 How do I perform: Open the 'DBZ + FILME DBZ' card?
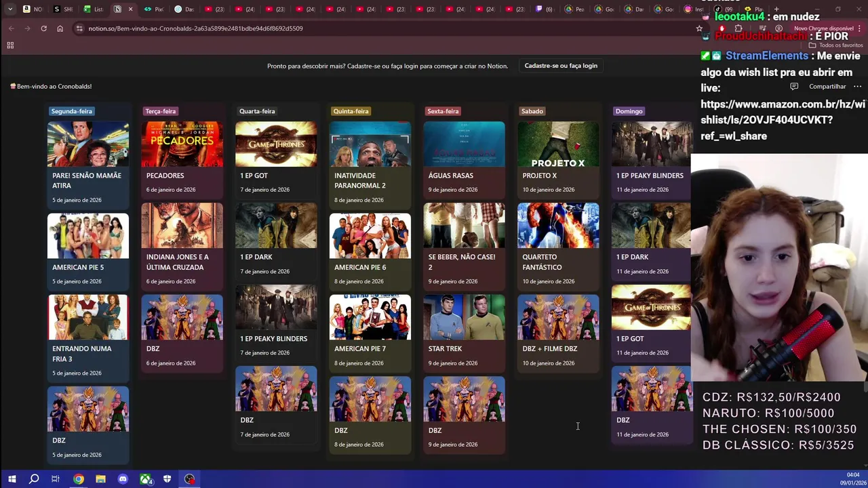point(558,333)
